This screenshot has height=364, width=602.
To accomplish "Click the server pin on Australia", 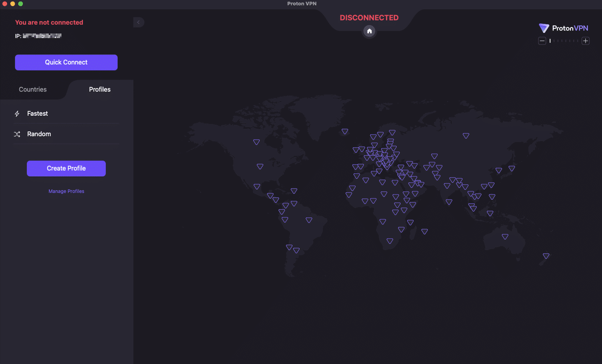I will coord(505,237).
